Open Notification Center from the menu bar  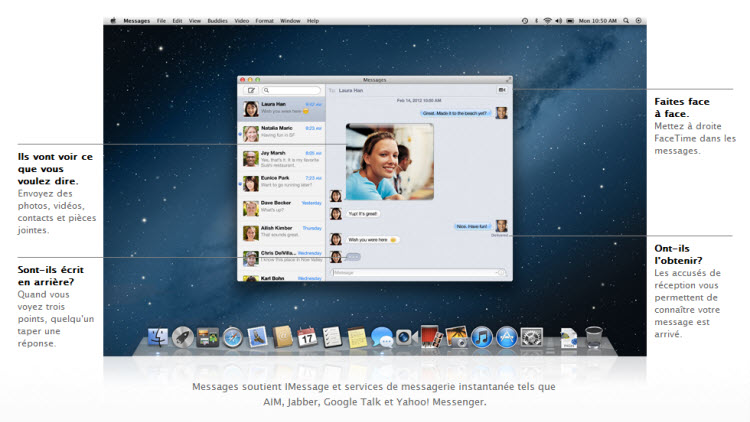pyautogui.click(x=639, y=21)
